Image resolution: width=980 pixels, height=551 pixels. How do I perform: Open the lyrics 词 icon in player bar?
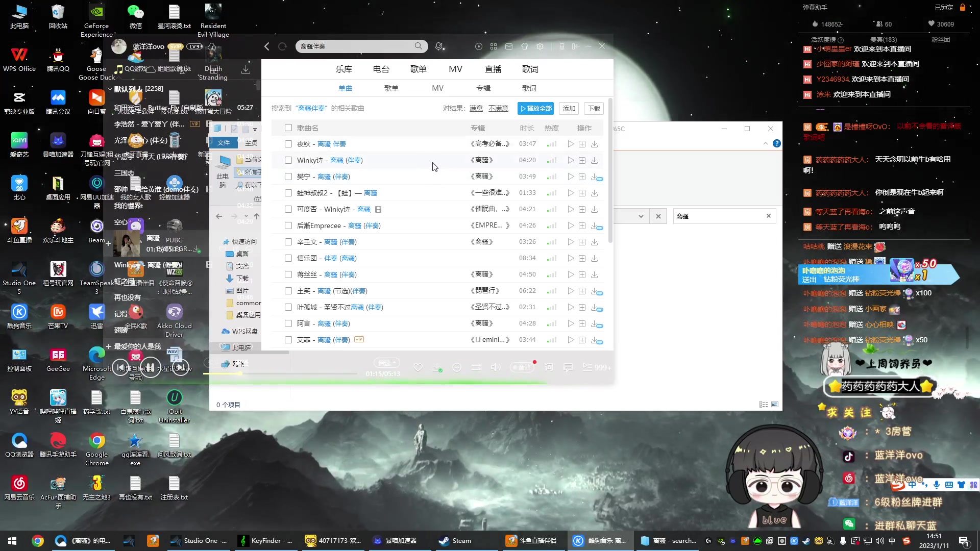pos(549,367)
